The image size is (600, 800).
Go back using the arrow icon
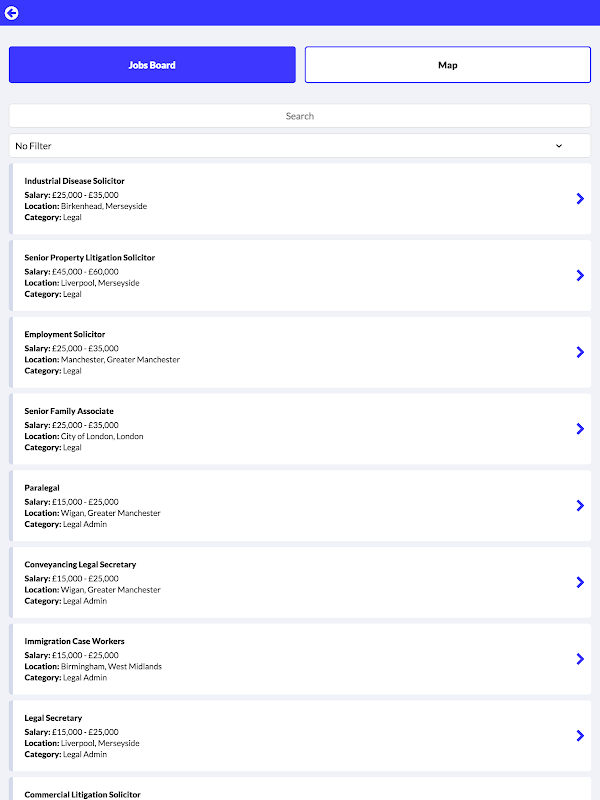pyautogui.click(x=11, y=13)
